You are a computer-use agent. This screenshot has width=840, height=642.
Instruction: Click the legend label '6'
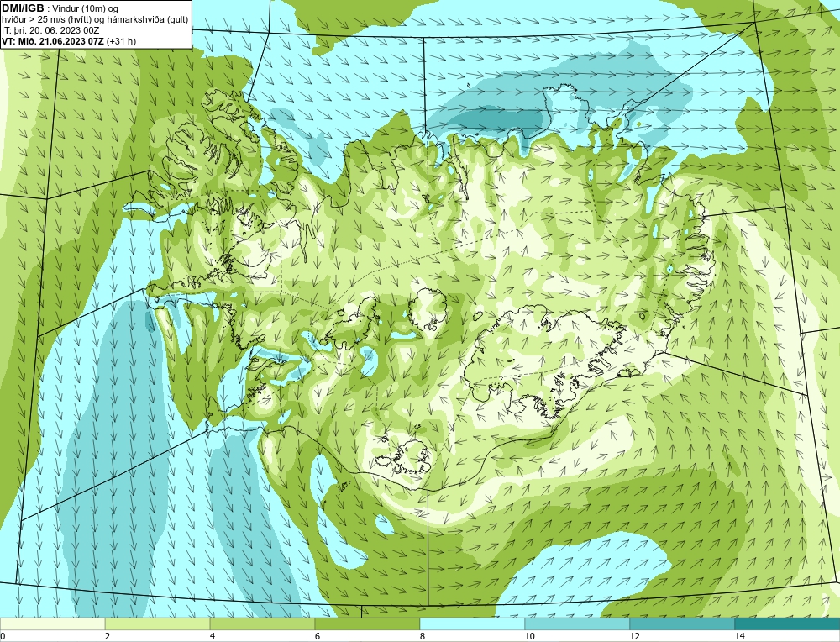pos(318,636)
